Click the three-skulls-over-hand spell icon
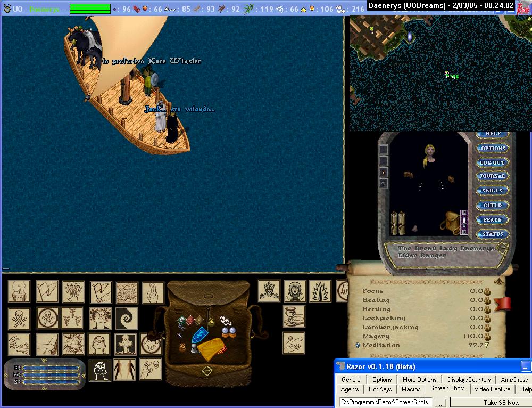This screenshot has height=408, width=532. point(73,291)
